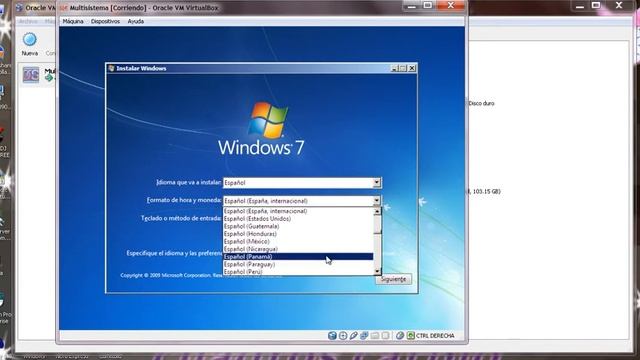Screen dimensions: 640x360
Task: Select Español (México) option
Action: click(298, 241)
